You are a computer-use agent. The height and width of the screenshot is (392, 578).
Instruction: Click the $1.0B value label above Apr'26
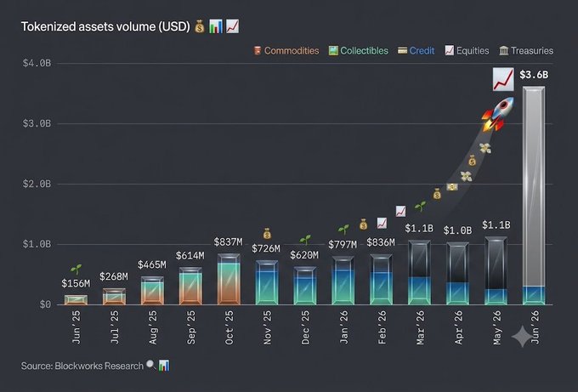[x=458, y=230]
